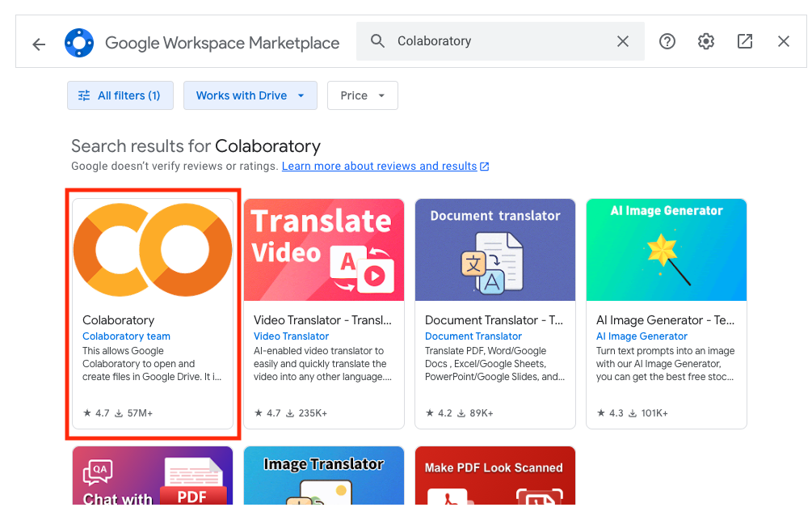
Task: Open the Google Workspace Marketplace logo
Action: pos(79,43)
